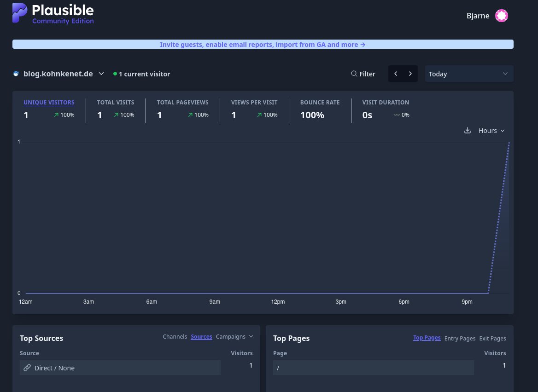Screen dimensions: 538x392
Task: Switch to the Top Pages tab
Action: [x=427, y=338]
